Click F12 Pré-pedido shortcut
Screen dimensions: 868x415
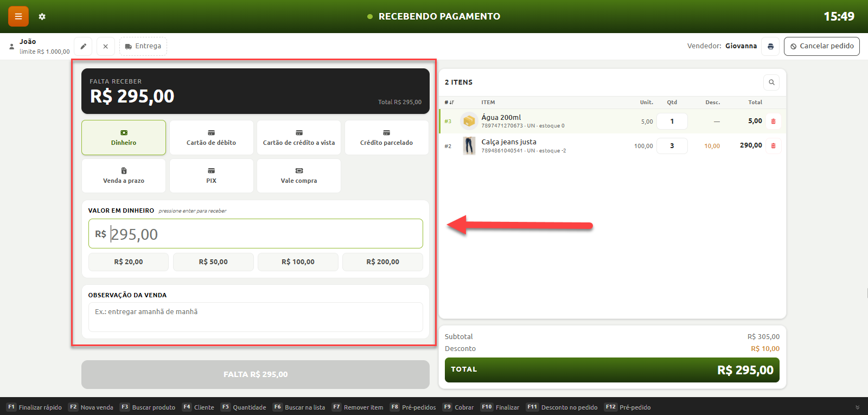click(628, 407)
